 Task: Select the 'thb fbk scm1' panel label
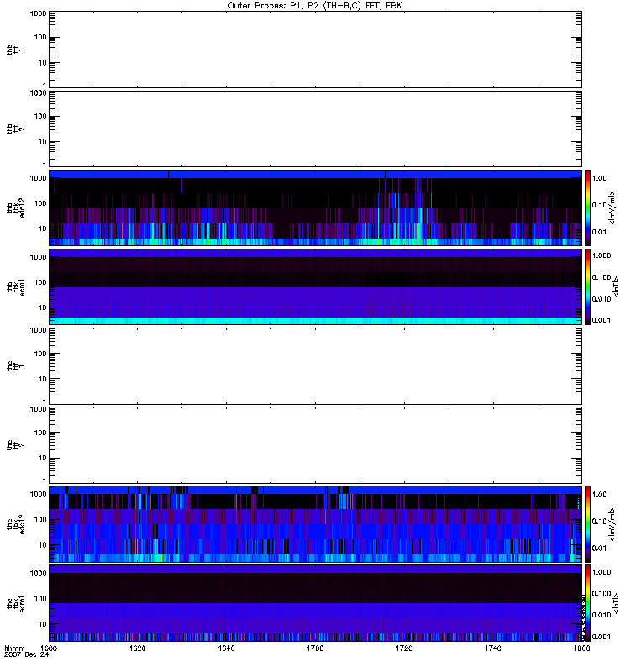[15, 286]
